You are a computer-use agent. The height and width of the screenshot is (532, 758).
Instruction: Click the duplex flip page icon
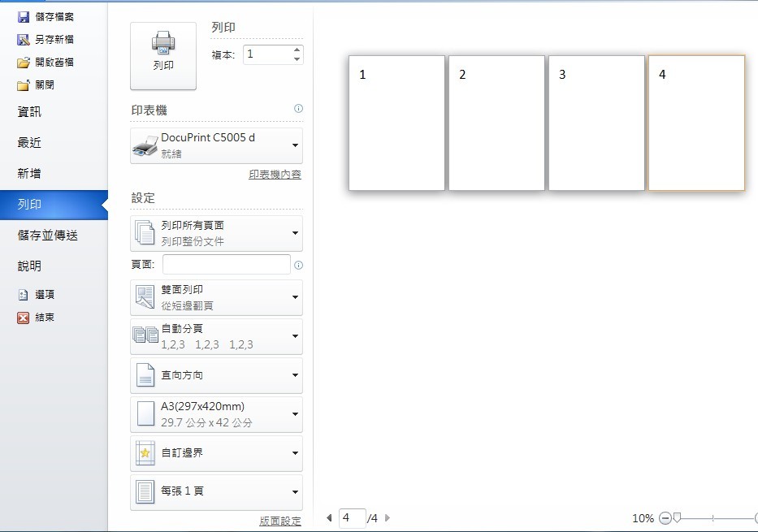click(x=145, y=297)
